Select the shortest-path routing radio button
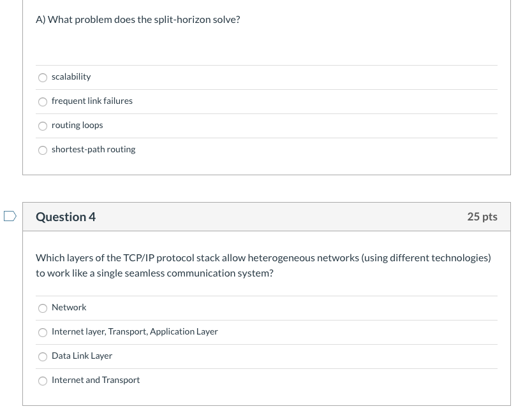 click(x=42, y=150)
